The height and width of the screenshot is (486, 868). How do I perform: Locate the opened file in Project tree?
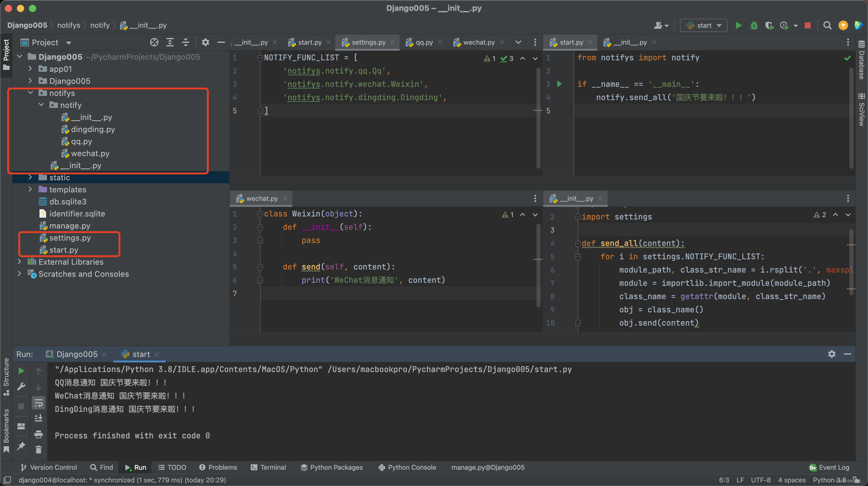coord(154,43)
